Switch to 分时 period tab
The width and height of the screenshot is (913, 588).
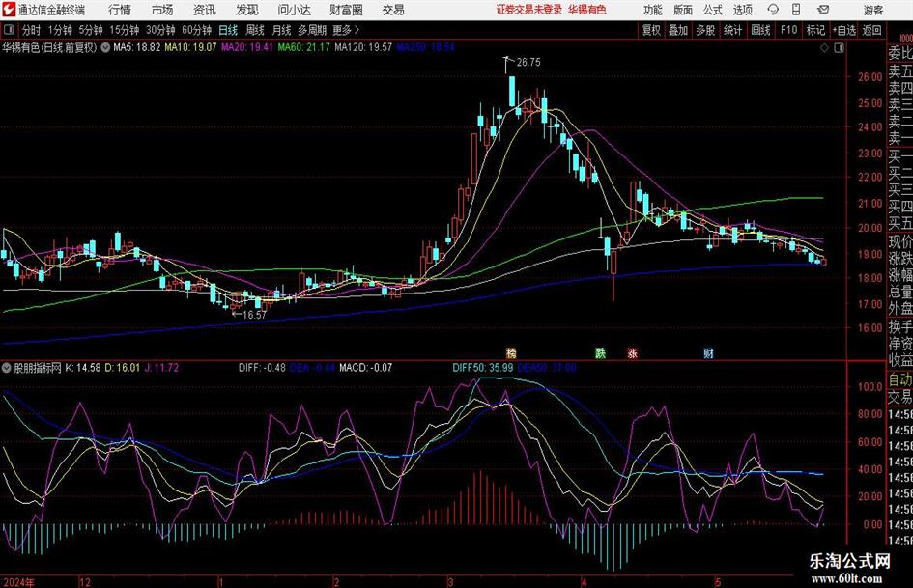31,30
